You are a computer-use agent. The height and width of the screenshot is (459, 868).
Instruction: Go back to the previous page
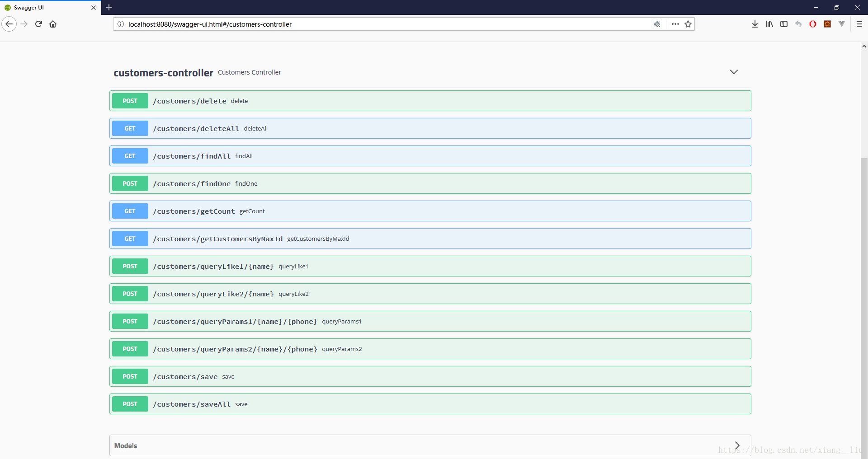pyautogui.click(x=9, y=24)
